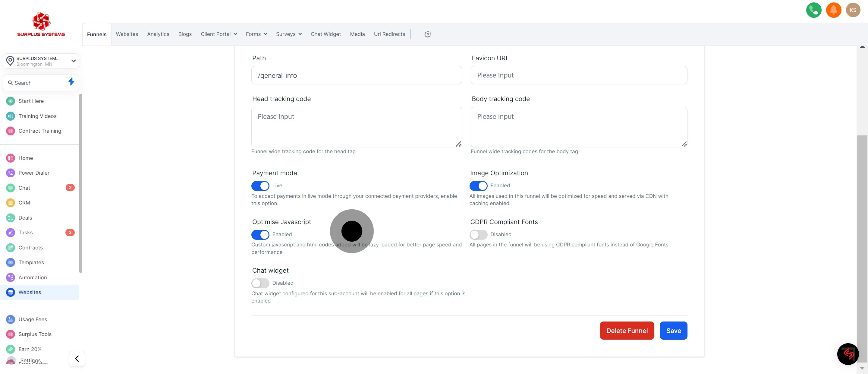
Task: Toggle Payment mode Live switch
Action: [260, 186]
